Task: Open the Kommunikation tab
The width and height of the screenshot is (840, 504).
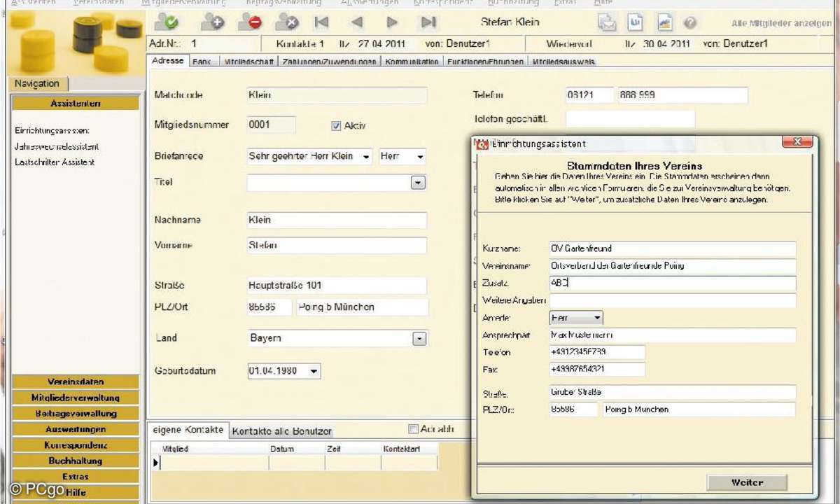Action: click(x=412, y=62)
